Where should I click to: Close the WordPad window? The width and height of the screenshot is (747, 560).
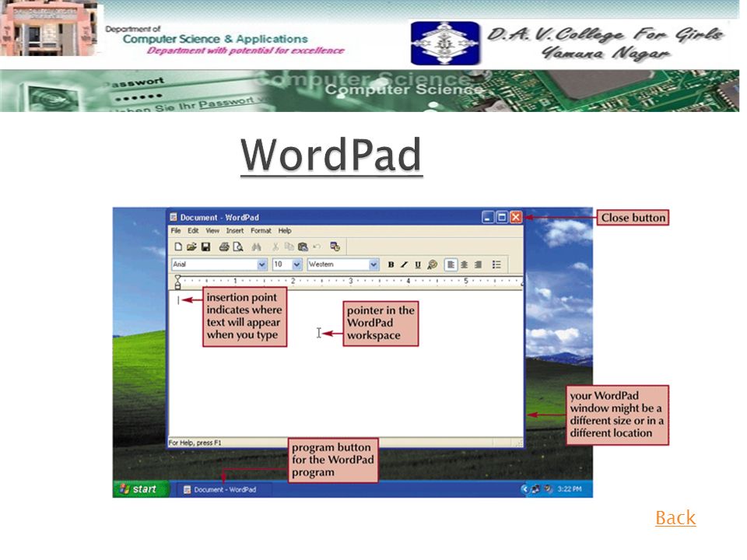click(x=516, y=217)
